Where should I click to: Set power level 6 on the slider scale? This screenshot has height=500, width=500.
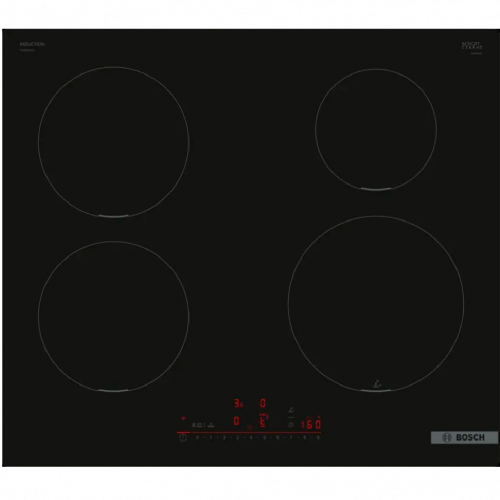pyautogui.click(x=277, y=437)
